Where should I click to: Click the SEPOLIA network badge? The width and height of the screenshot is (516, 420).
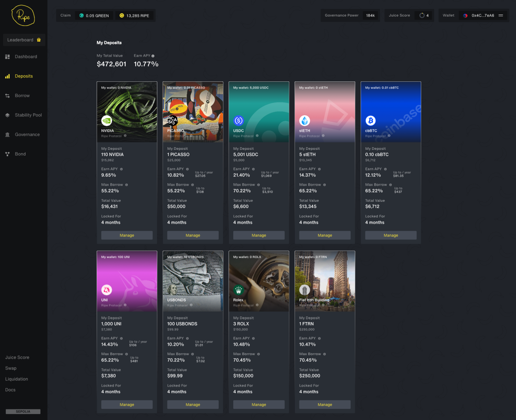[23, 412]
